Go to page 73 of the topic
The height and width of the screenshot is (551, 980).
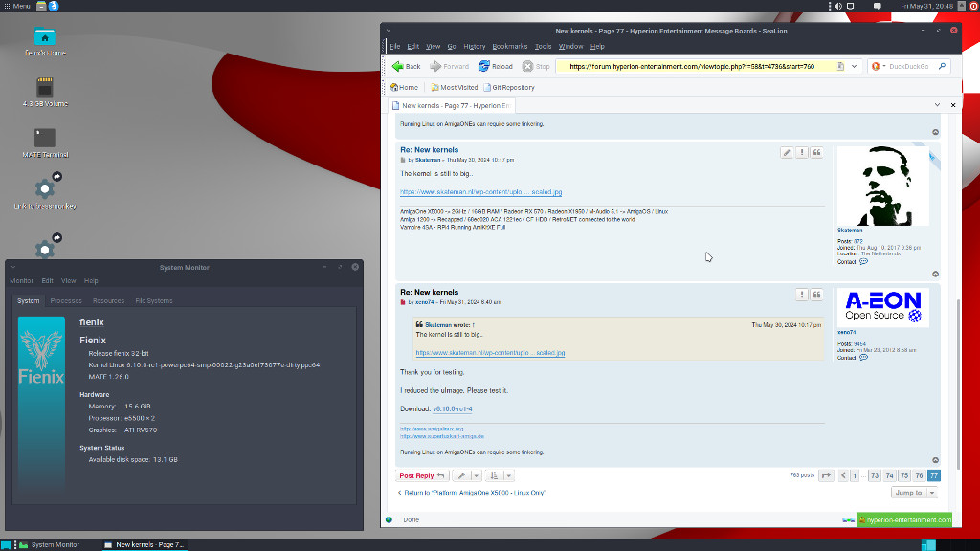point(875,476)
